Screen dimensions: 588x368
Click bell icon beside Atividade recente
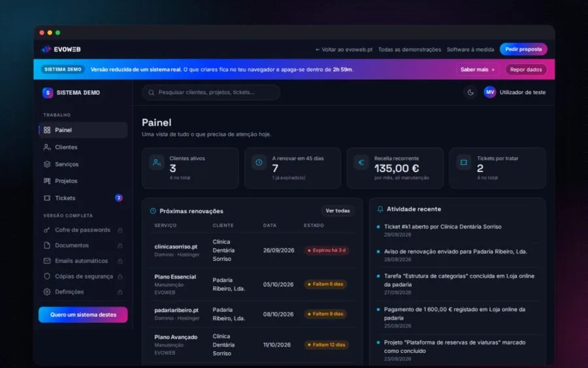(380, 209)
